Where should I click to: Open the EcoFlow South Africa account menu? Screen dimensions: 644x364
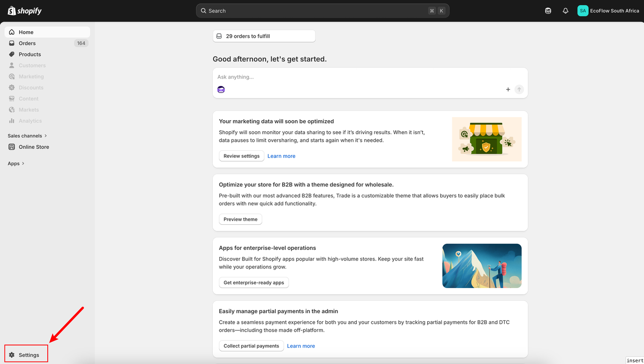pos(614,11)
